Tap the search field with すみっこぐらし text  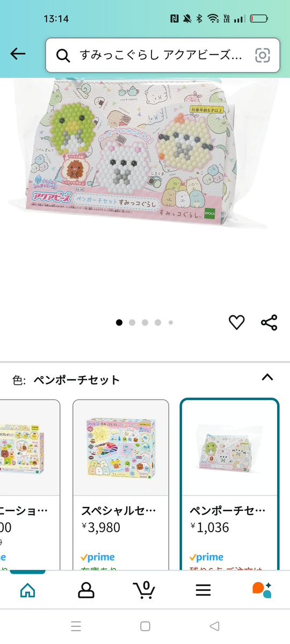coord(163,55)
